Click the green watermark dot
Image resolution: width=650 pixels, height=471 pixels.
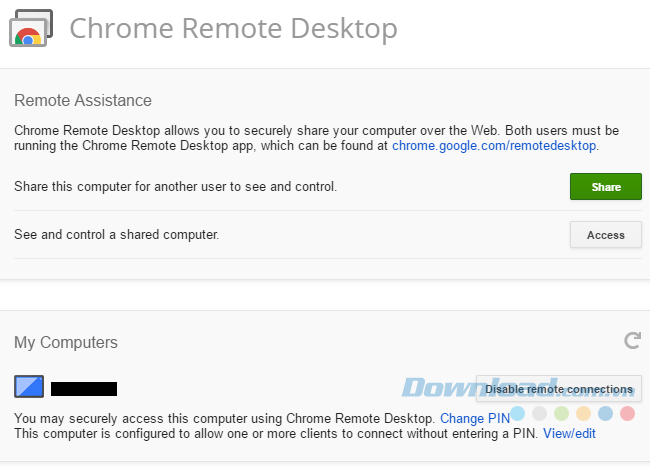pos(562,413)
